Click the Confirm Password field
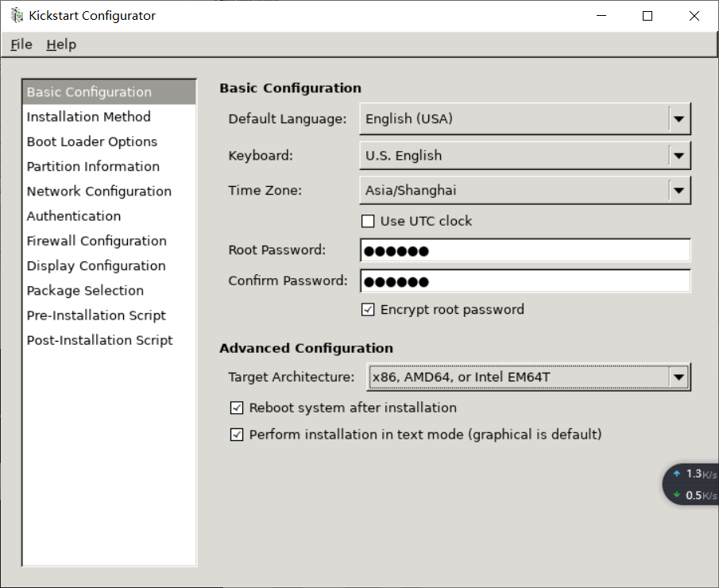This screenshot has height=588, width=719. (525, 280)
